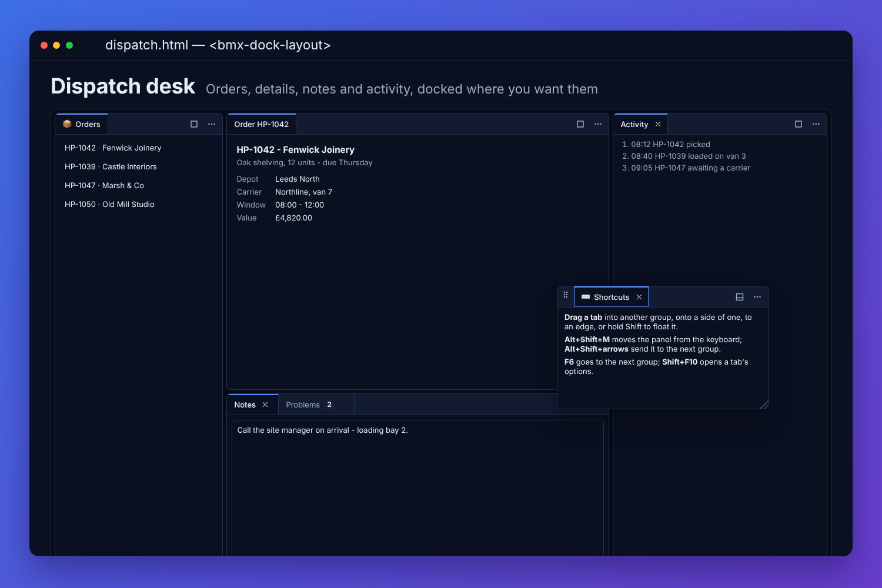Screen dimensions: 882x588
Task: Click the 'Dispatch desk' page heading
Action: tap(123, 86)
